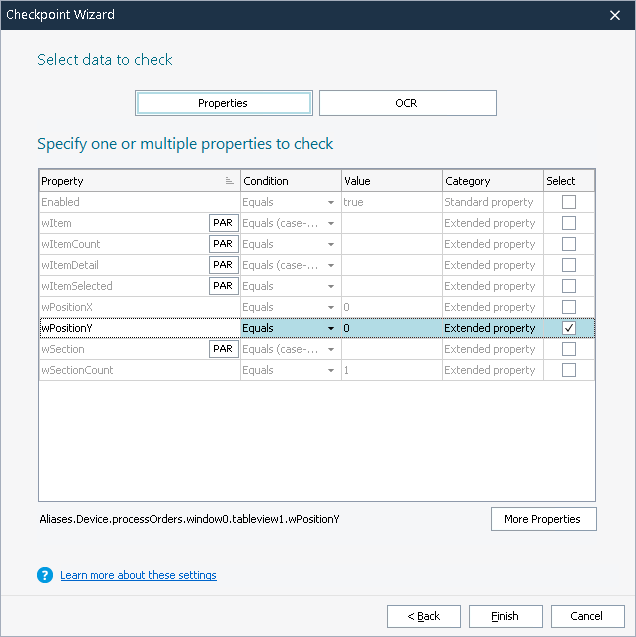Uncheck the wPositionY select checkbox
636x637 pixels.
click(x=569, y=328)
